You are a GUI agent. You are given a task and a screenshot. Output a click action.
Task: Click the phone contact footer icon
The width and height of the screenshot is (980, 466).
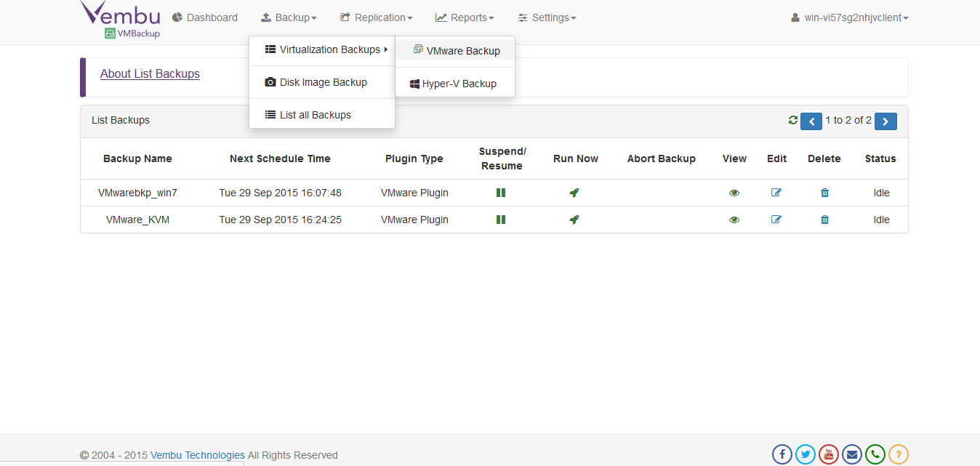pyautogui.click(x=875, y=454)
